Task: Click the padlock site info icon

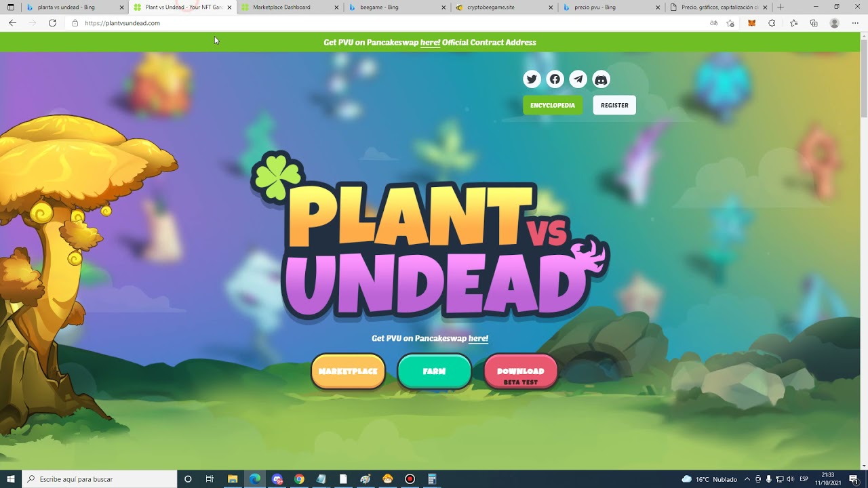Action: (75, 23)
